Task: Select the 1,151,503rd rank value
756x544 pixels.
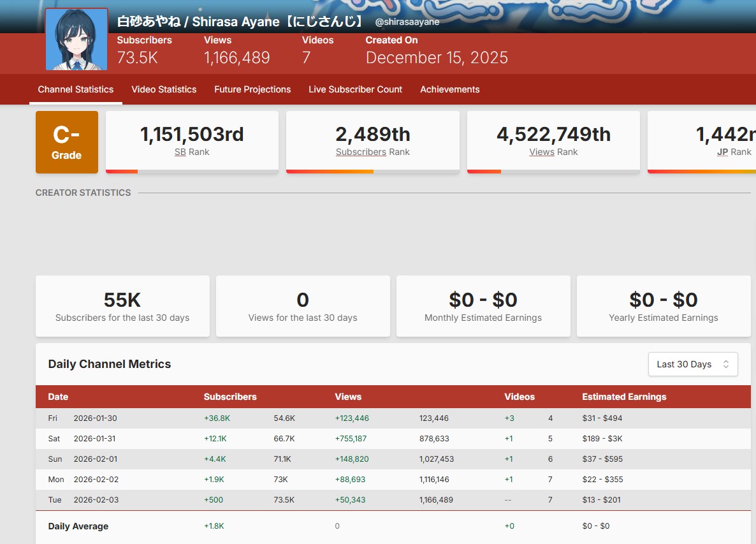Action: 192,134
